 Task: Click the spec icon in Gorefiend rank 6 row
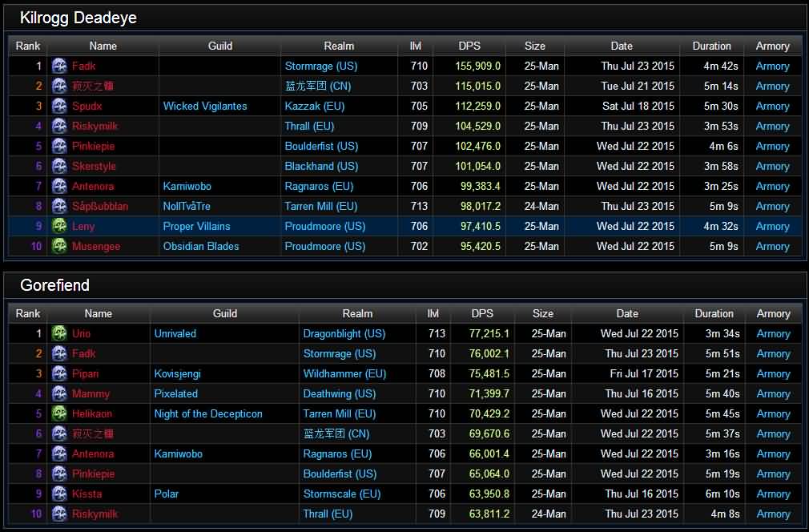tap(59, 433)
